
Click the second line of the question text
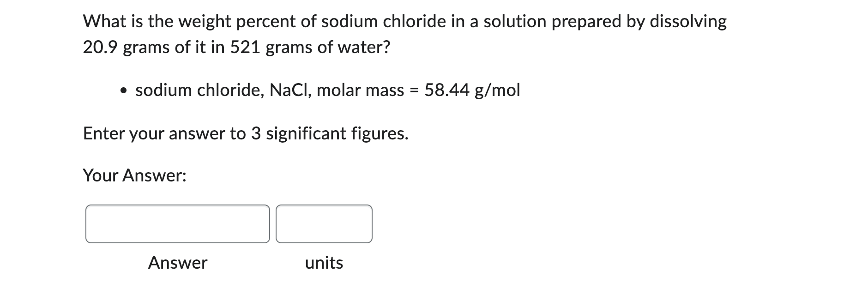pyautogui.click(x=235, y=47)
